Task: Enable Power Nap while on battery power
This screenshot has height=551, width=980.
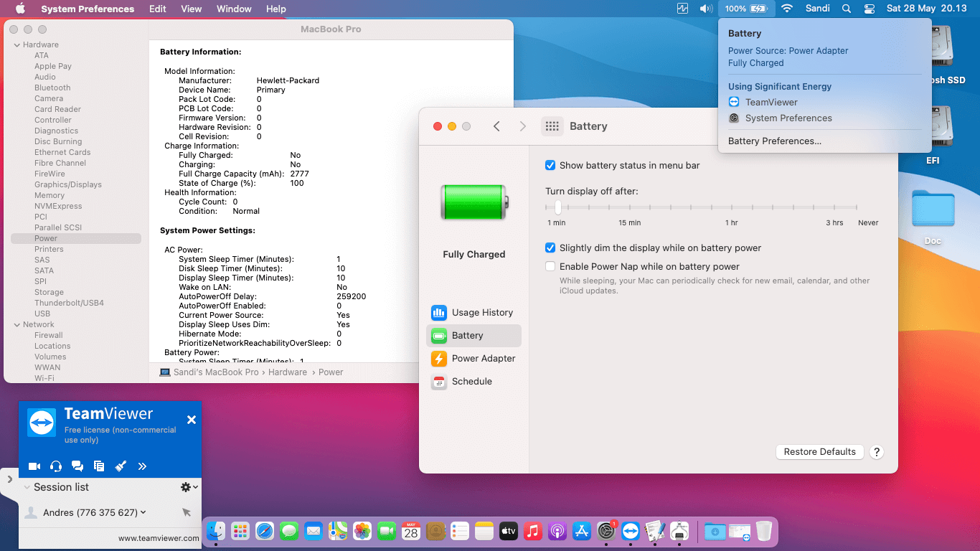Action: tap(550, 267)
